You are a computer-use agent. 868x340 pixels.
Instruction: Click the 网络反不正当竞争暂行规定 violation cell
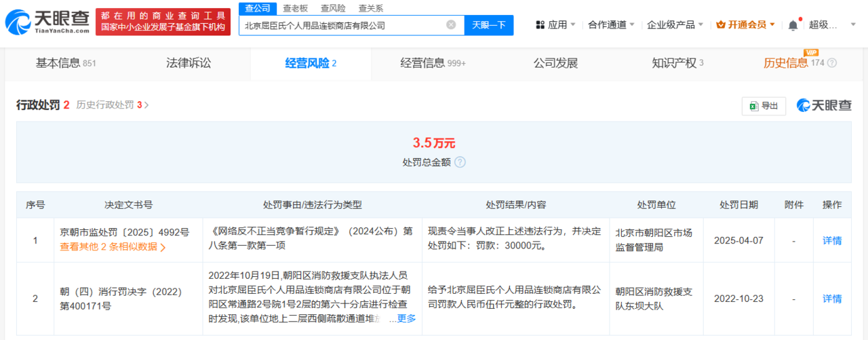click(x=312, y=240)
